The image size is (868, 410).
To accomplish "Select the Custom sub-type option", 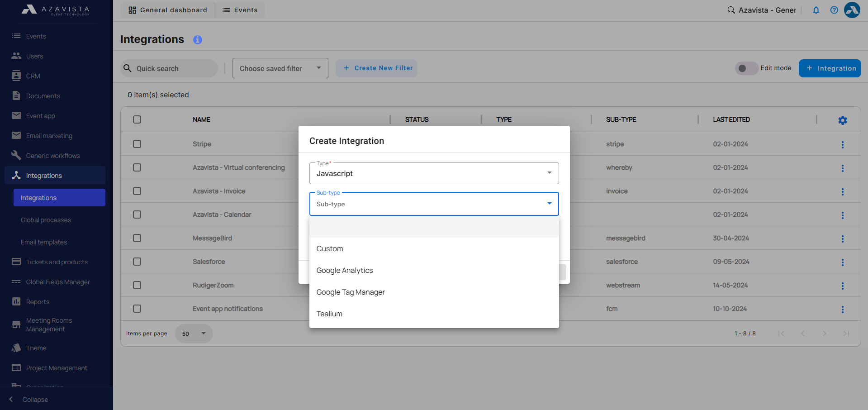I will [x=434, y=248].
